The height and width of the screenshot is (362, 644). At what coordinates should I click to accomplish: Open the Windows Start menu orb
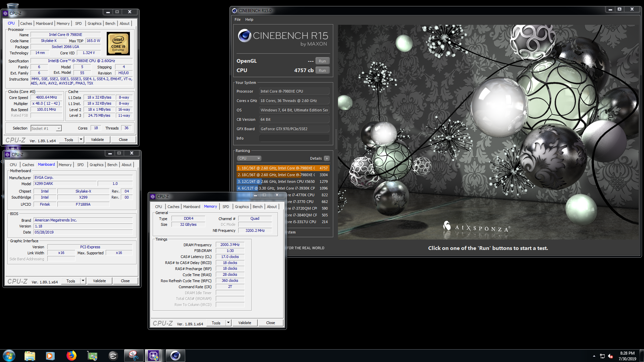pos(9,355)
